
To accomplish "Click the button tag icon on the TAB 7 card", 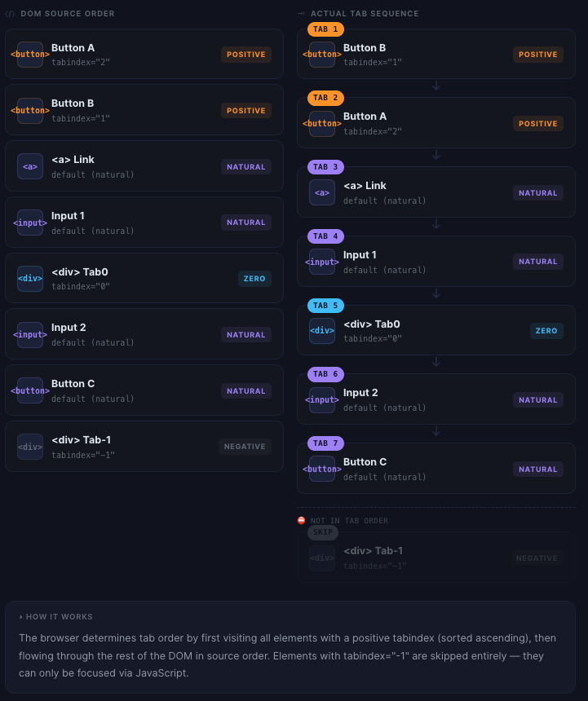I will click(322, 469).
